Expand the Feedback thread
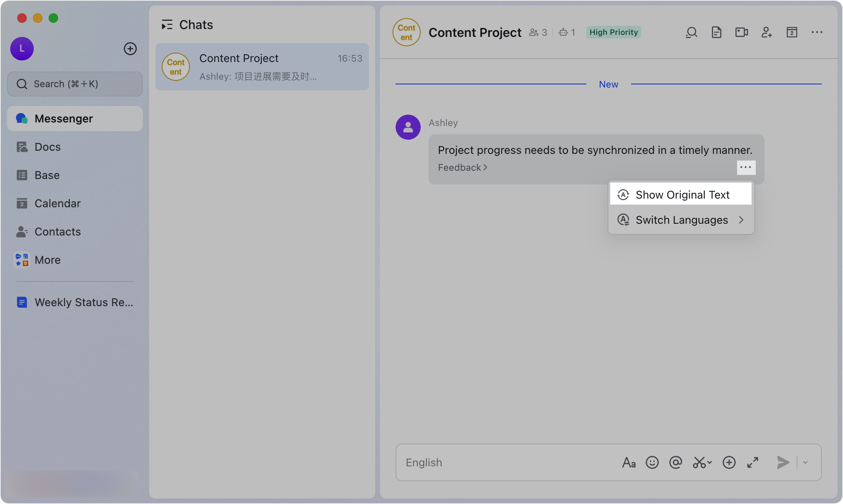843x504 pixels. [x=462, y=167]
